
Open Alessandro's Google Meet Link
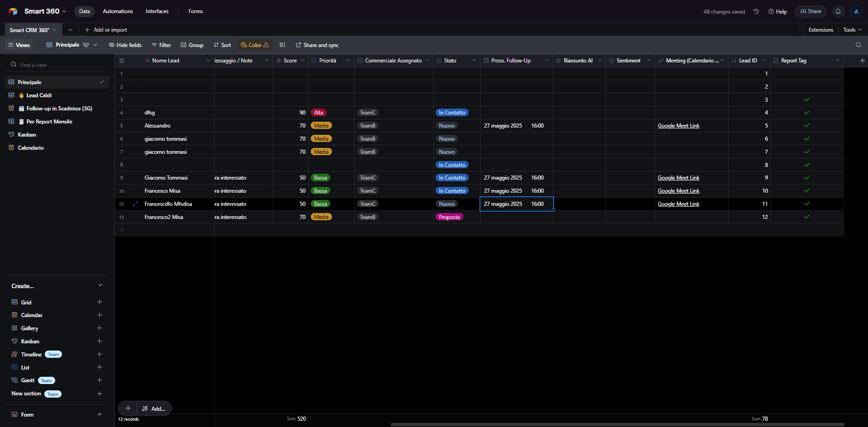678,126
